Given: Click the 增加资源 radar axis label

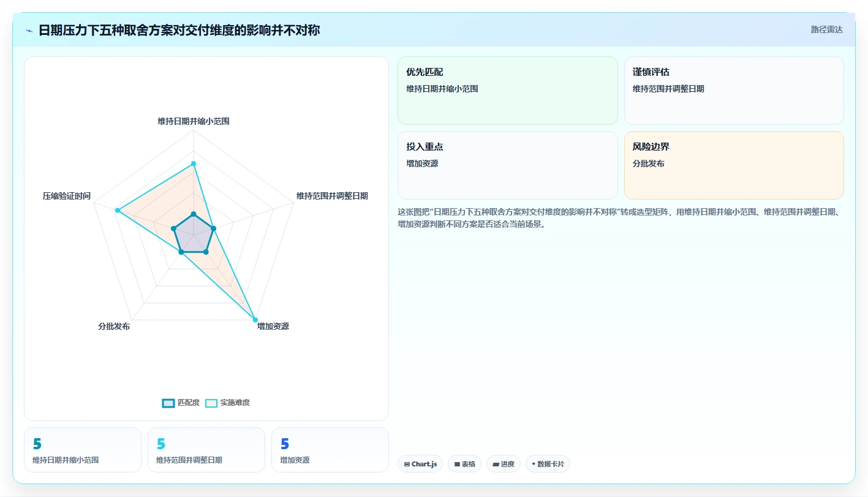Looking at the screenshot, I should tap(273, 326).
